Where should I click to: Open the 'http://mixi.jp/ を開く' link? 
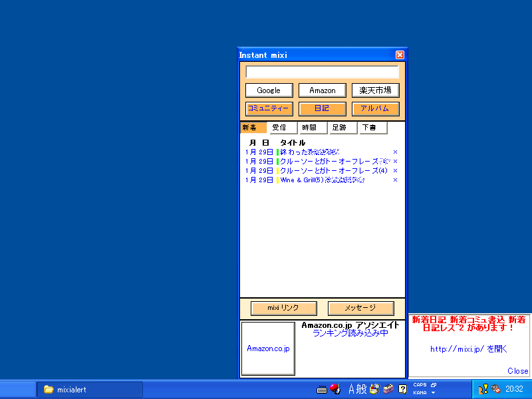[468, 348]
